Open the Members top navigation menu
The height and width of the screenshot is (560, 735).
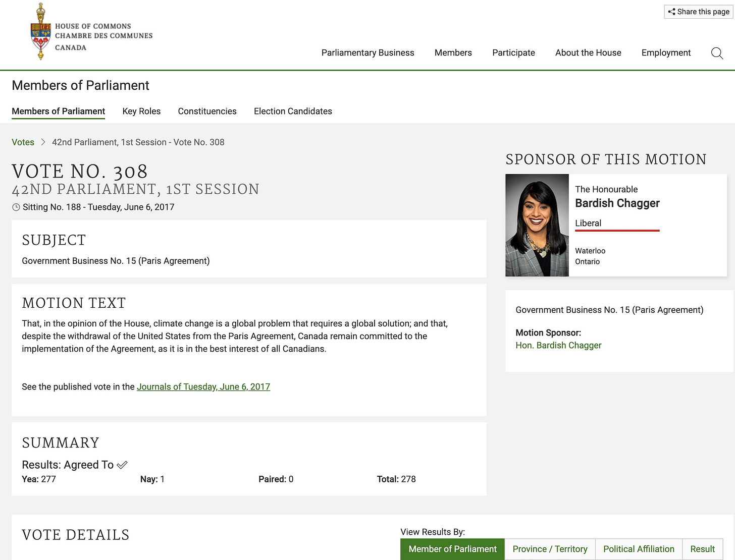coord(453,52)
